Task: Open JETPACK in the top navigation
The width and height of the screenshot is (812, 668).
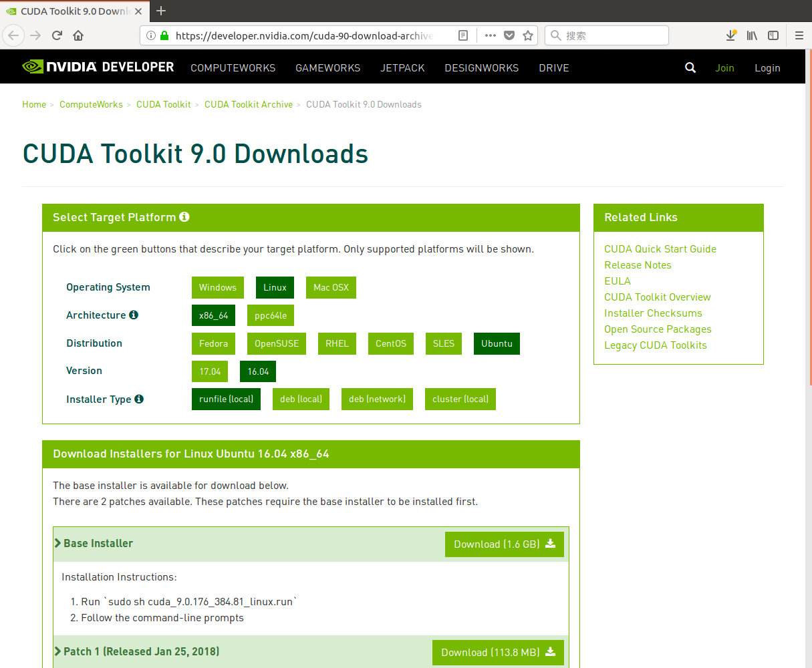Action: [x=402, y=67]
